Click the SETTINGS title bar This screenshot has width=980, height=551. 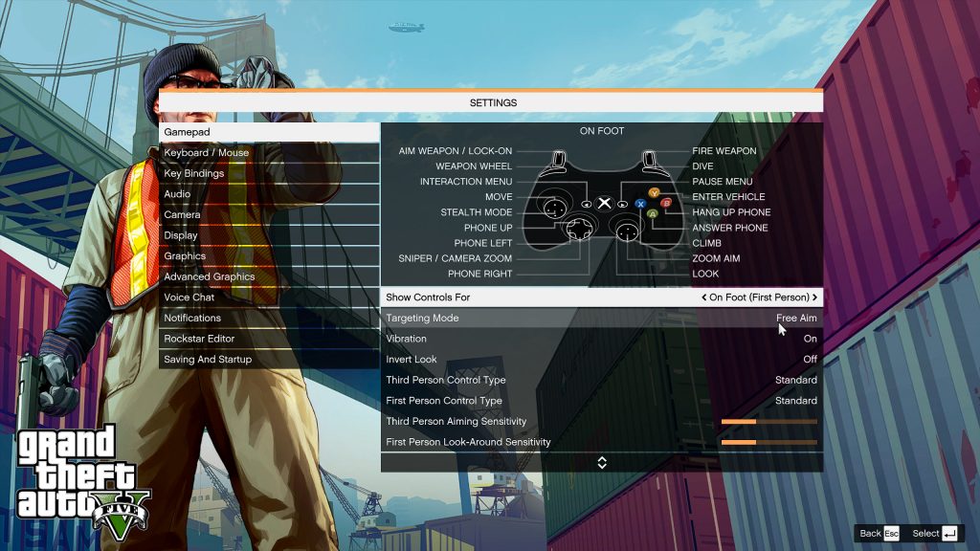point(491,102)
